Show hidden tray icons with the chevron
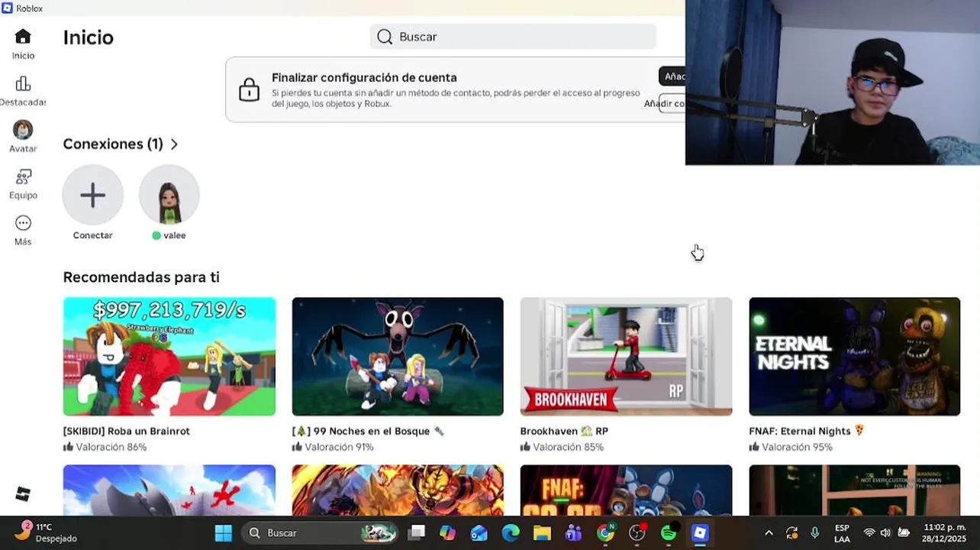 [x=769, y=533]
